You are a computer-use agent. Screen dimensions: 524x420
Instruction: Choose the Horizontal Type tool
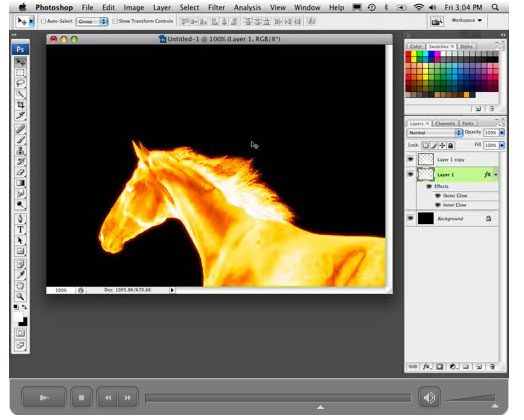point(20,230)
